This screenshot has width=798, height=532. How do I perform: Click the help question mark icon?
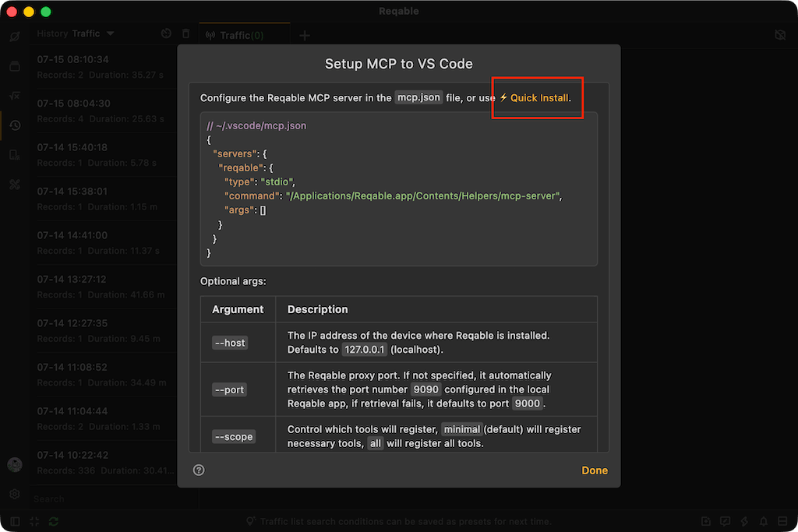[199, 470]
